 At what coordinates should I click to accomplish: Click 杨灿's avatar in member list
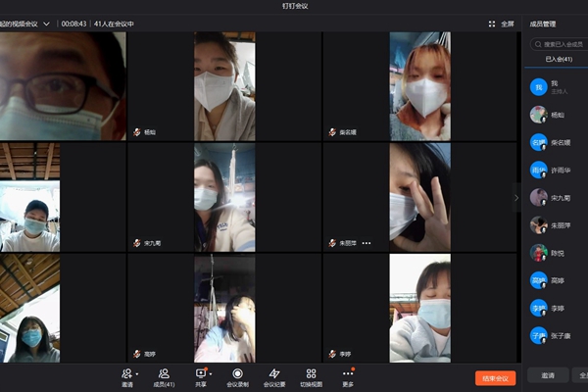coord(538,115)
